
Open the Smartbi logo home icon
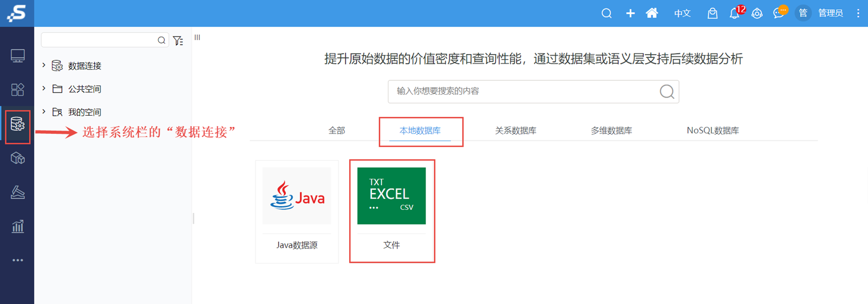pyautogui.click(x=16, y=13)
